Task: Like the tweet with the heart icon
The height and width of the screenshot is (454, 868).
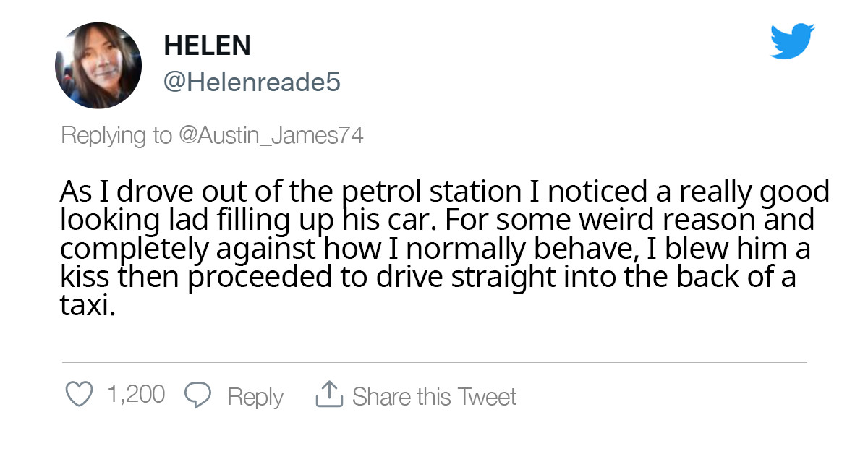Action: pos(79,395)
